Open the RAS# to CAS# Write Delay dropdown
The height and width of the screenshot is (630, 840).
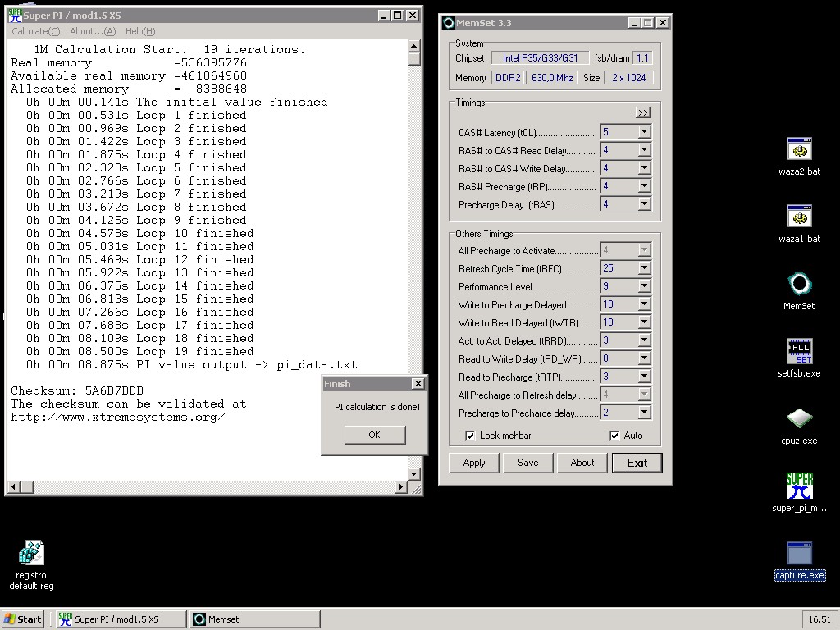coord(645,167)
